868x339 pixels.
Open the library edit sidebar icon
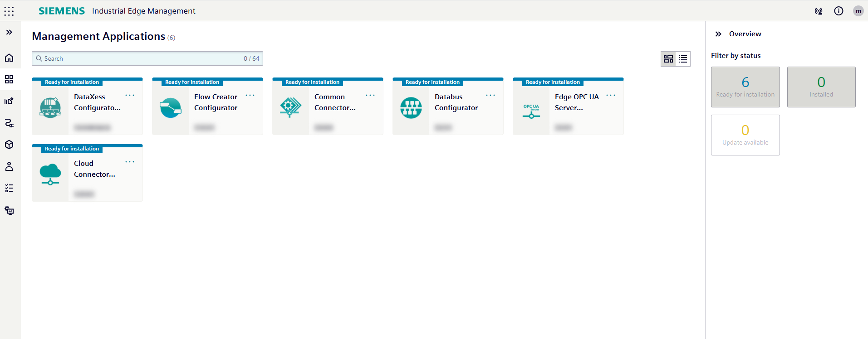pos(9,101)
